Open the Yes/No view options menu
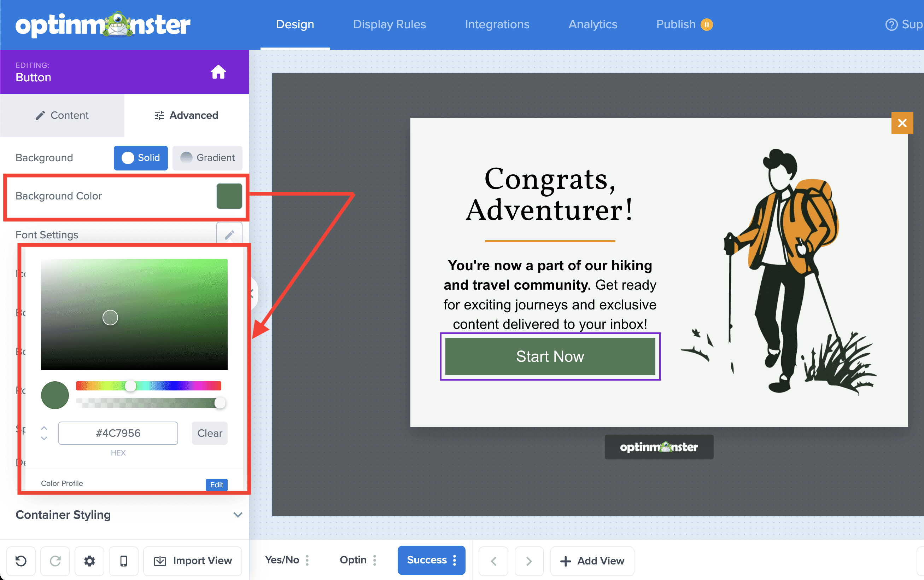This screenshot has width=924, height=580. coord(308,560)
